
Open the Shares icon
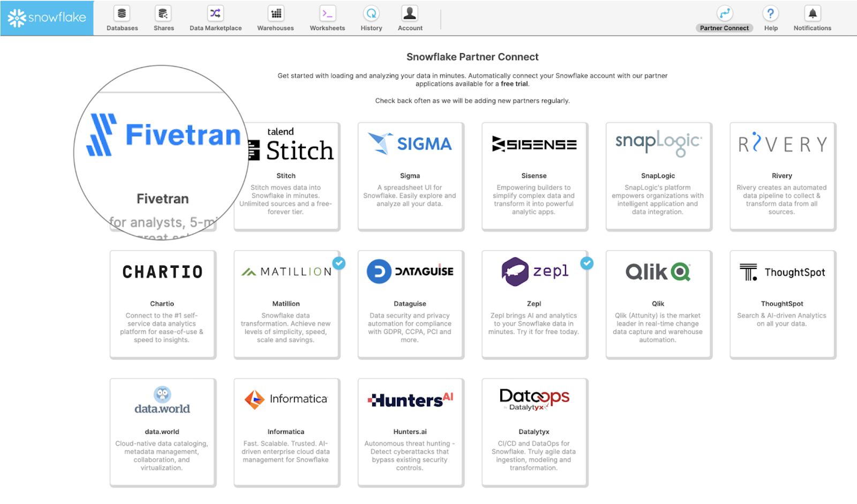tap(163, 13)
